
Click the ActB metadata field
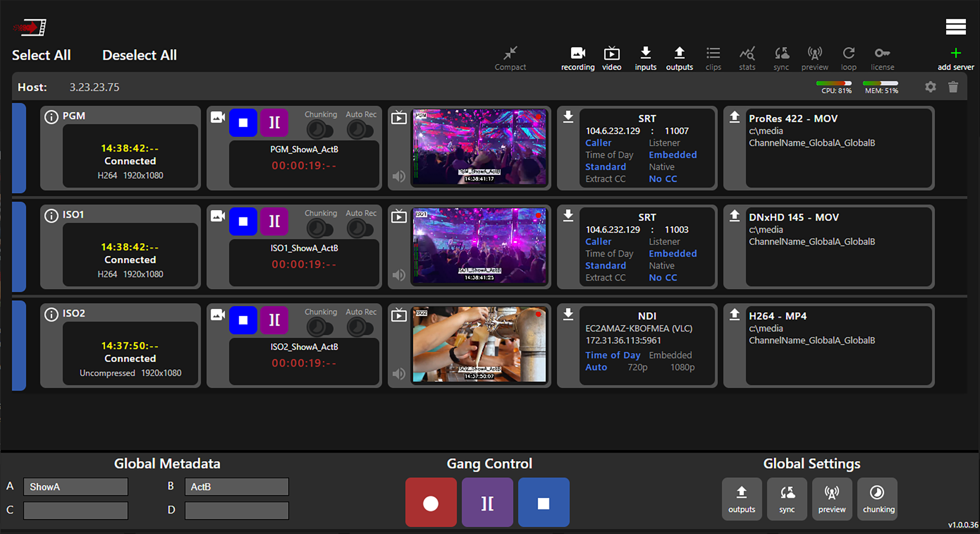pos(236,487)
